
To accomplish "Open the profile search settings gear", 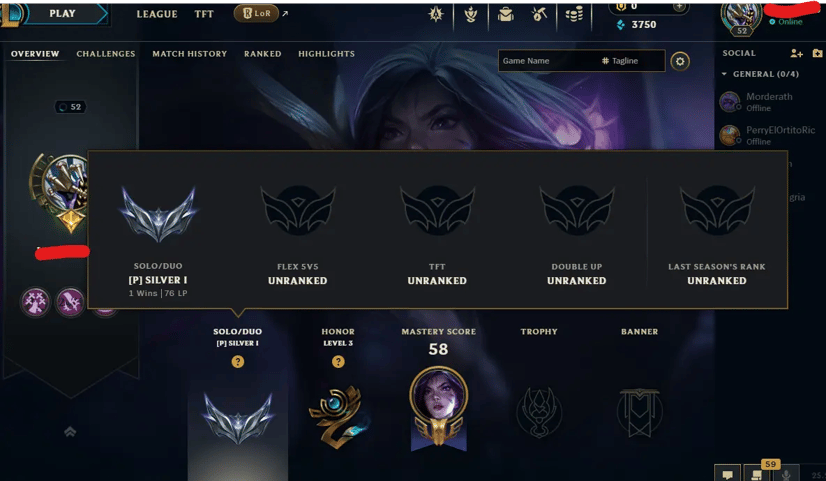I will tap(680, 62).
